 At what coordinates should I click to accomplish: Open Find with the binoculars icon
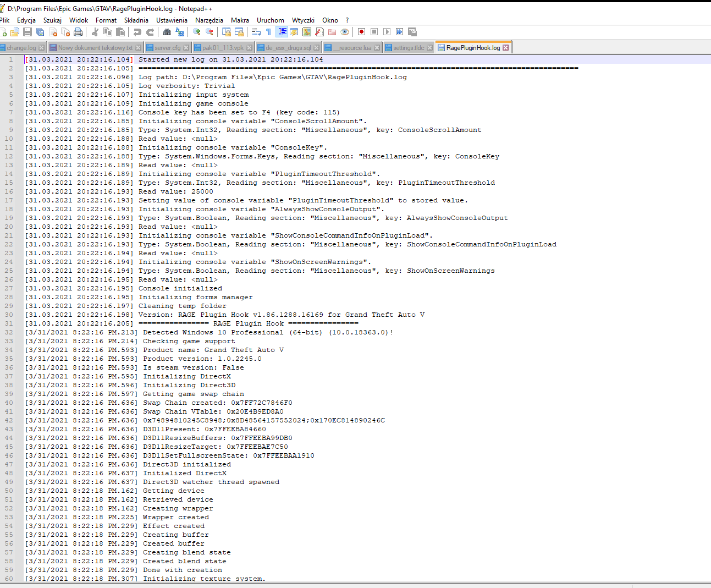point(167,32)
